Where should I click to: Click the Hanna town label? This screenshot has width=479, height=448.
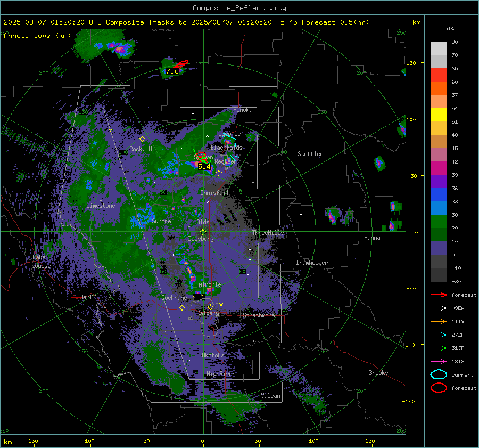(x=372, y=238)
